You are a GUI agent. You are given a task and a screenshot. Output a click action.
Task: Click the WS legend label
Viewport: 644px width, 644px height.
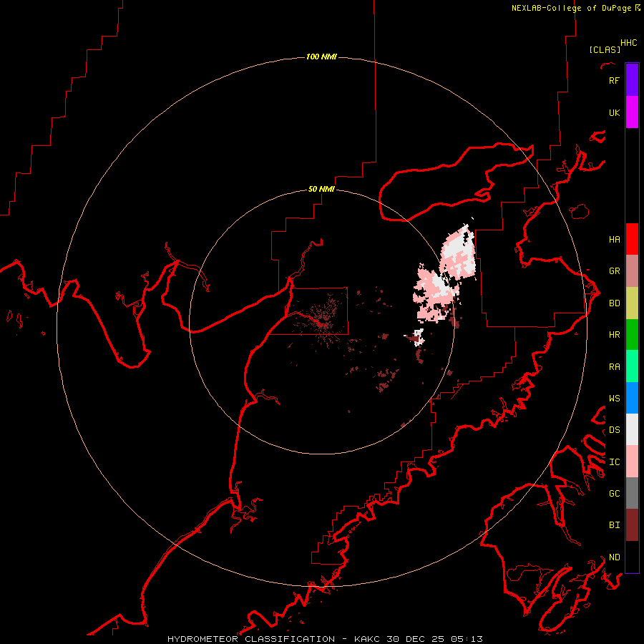tap(614, 399)
